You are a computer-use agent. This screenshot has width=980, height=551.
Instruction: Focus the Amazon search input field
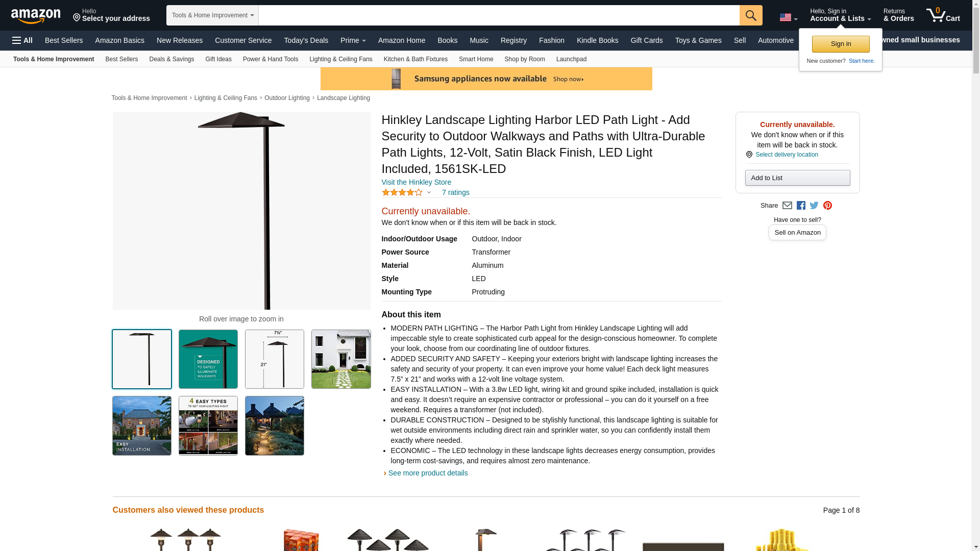tap(499, 15)
